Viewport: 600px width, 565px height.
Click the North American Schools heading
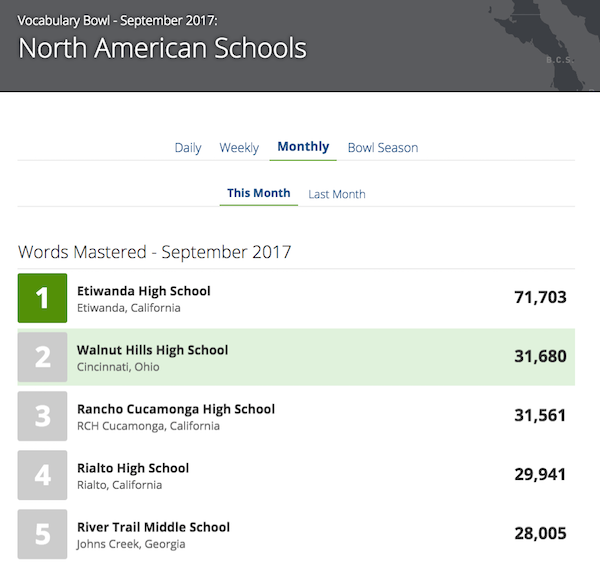[x=162, y=48]
